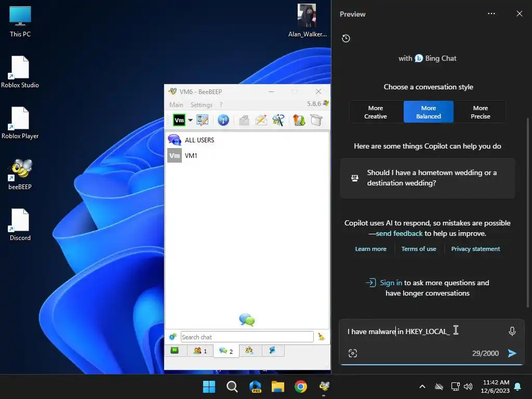
Task: Select the VM1 user row
Action: click(247, 155)
